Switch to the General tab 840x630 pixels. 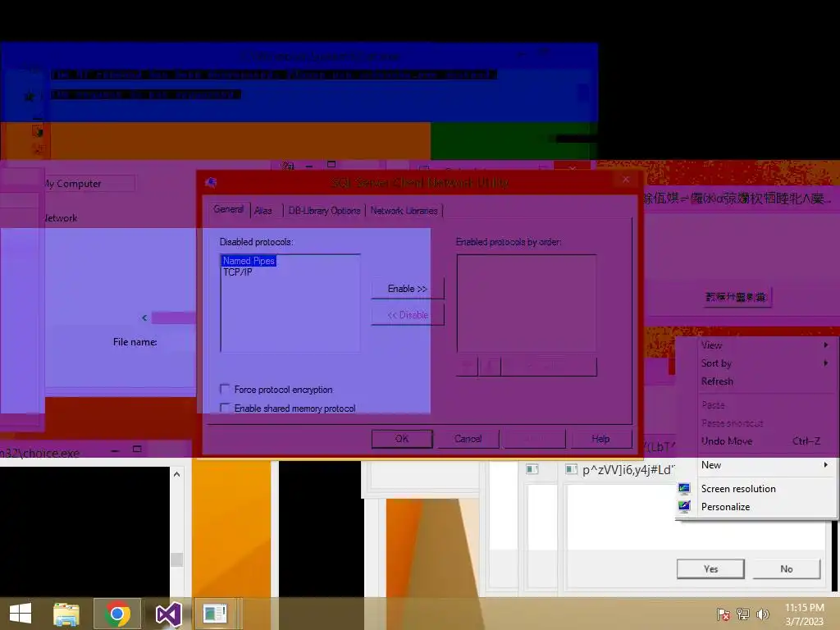point(228,209)
